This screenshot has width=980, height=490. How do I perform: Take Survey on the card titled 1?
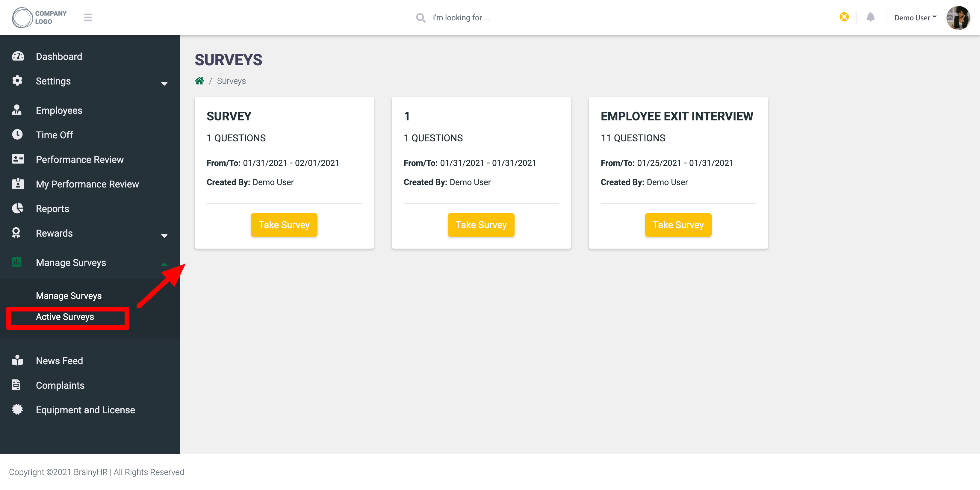click(x=481, y=225)
